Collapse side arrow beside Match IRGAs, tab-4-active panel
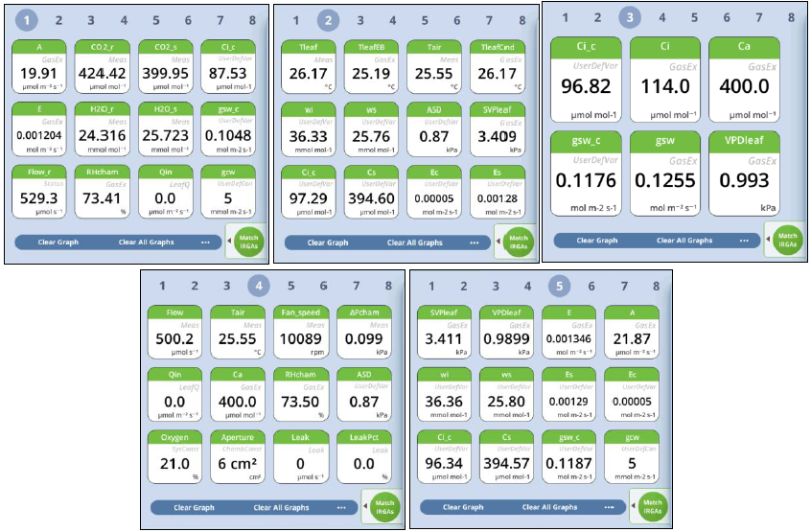The height and width of the screenshot is (532, 811). pos(365,506)
